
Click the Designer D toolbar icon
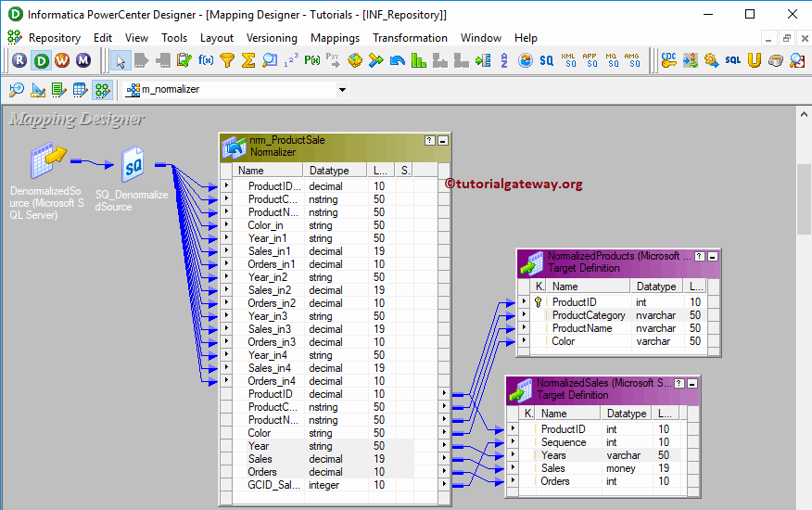[x=41, y=60]
